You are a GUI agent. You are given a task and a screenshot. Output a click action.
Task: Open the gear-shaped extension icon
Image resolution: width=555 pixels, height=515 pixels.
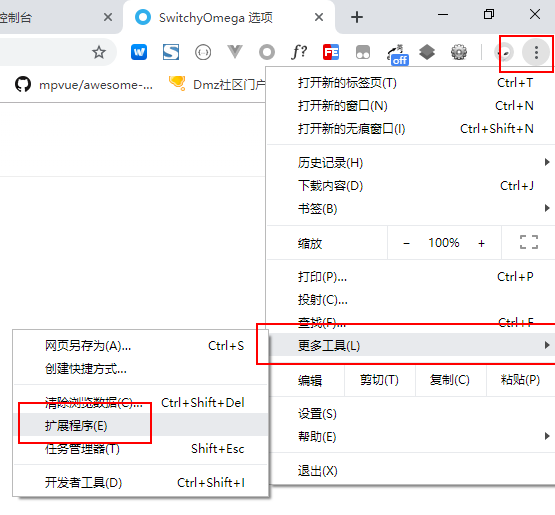click(x=459, y=52)
